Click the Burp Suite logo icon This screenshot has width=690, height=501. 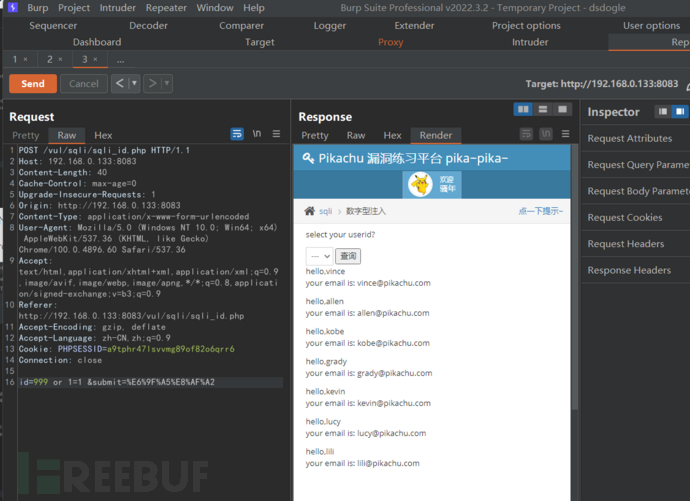(13, 7)
